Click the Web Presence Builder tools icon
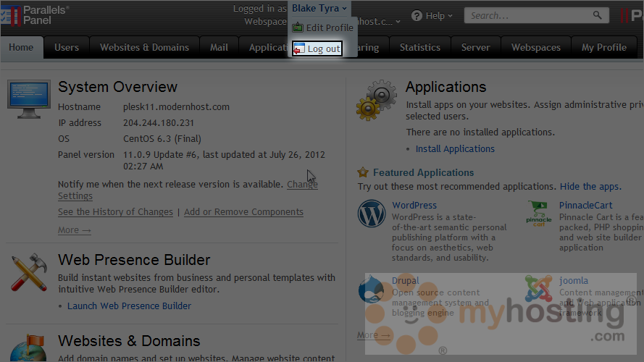The height and width of the screenshot is (362, 644). [x=29, y=272]
